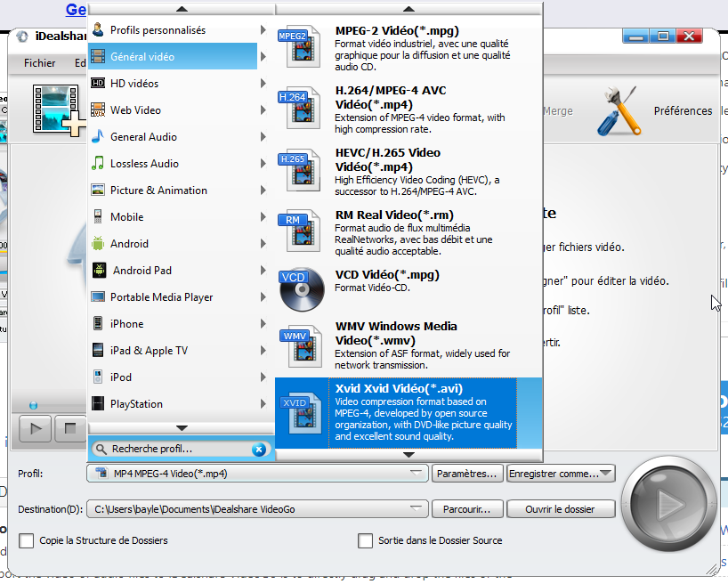Image resolution: width=728 pixels, height=584 pixels.
Task: Choose HEVC/H.265 Video (*.mp4) format
Action: pyautogui.click(x=408, y=171)
